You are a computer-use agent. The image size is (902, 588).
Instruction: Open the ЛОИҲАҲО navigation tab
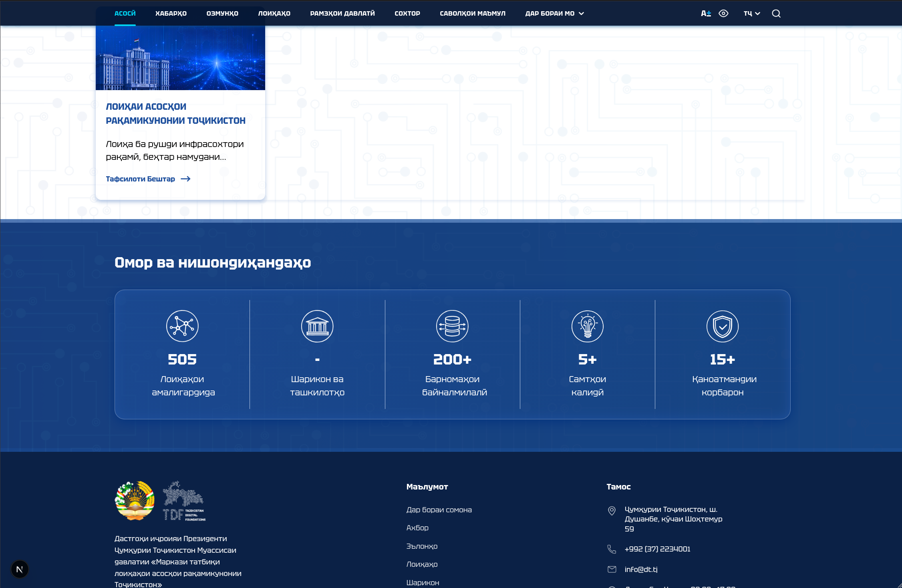pos(274,14)
